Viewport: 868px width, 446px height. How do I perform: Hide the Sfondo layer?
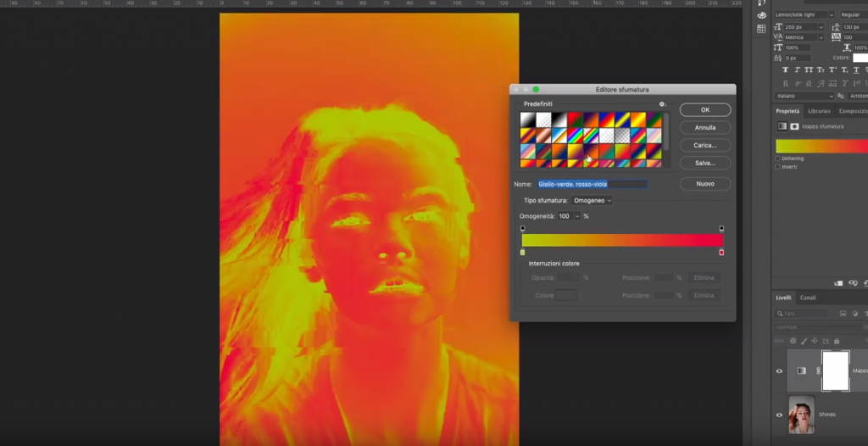click(x=780, y=415)
